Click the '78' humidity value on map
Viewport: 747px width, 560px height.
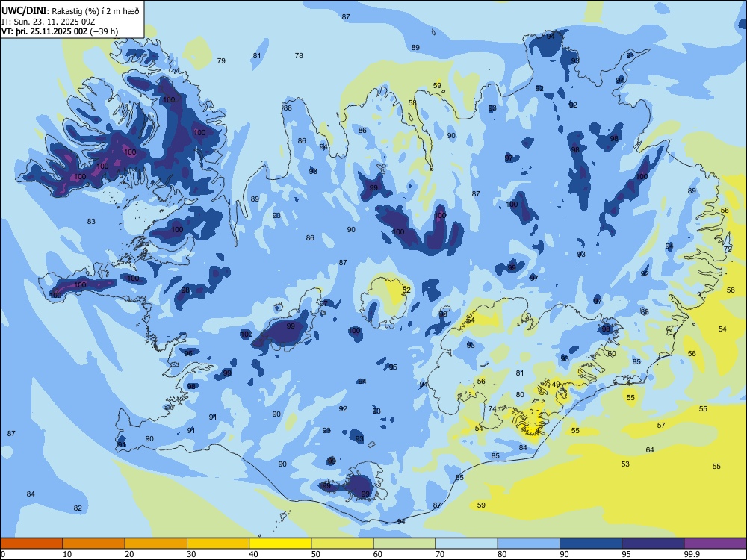click(x=299, y=56)
